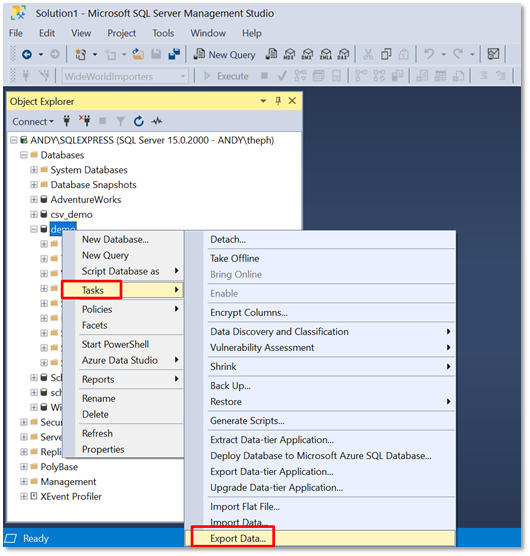Click the Disconnect icon in Object Explorer
The height and width of the screenshot is (556, 530).
(85, 121)
